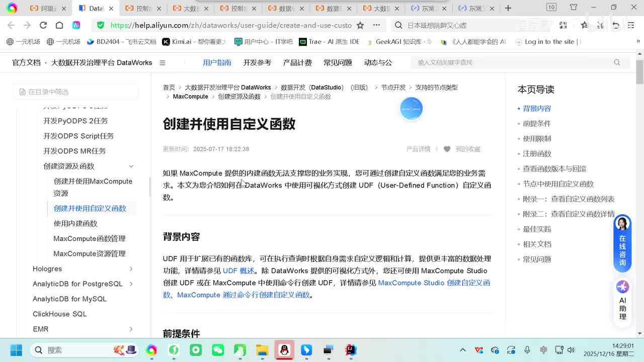Select the 用户指南 navigation tab
644x362 pixels.
tap(217, 62)
